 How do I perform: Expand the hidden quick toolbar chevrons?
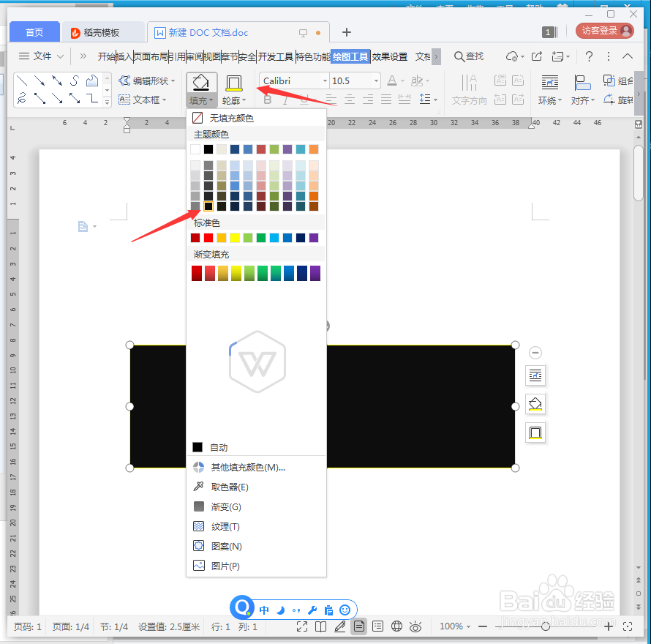point(83,56)
